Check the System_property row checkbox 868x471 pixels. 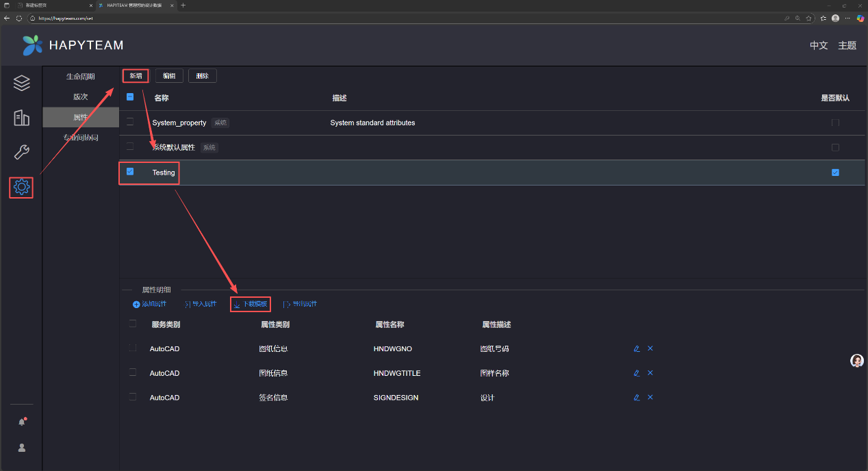tap(130, 122)
